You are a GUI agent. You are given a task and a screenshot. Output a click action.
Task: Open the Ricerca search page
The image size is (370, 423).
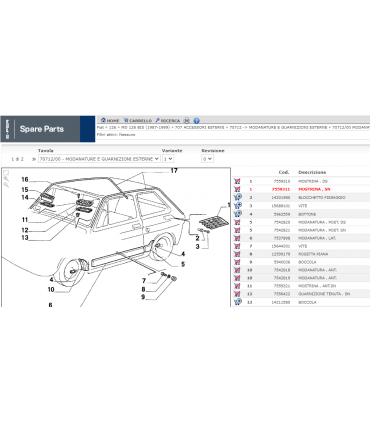(168, 120)
